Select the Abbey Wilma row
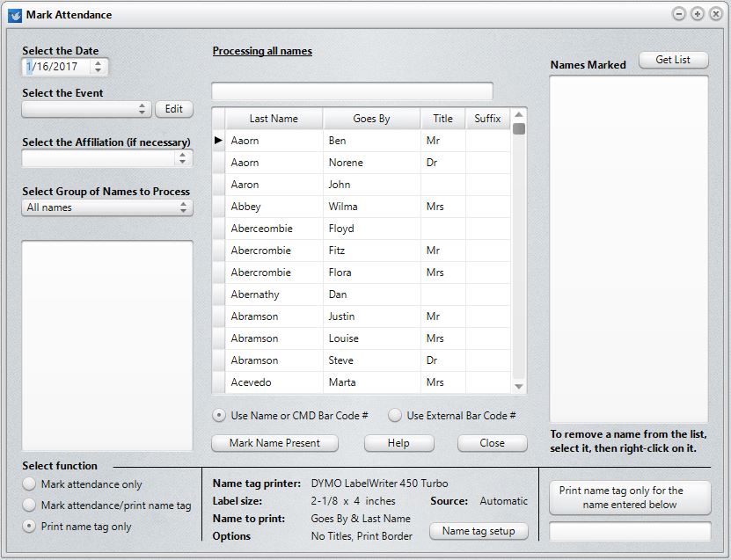731x560 pixels. click(x=362, y=207)
